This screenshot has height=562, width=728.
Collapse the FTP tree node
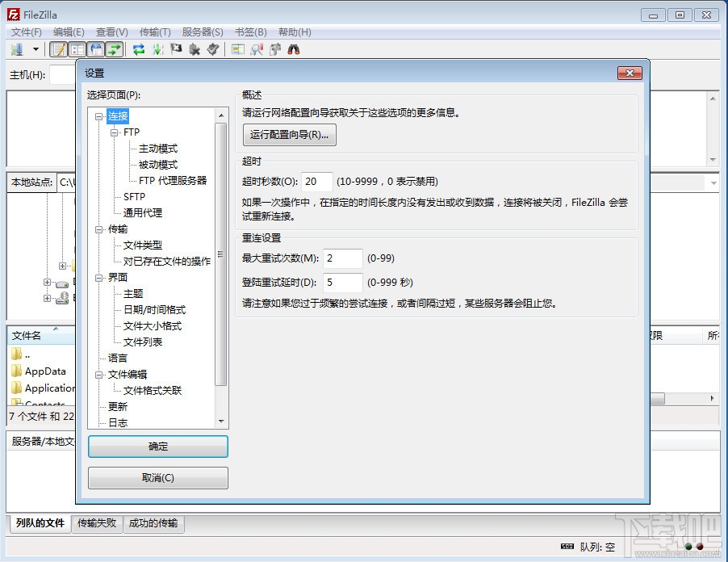[113, 132]
